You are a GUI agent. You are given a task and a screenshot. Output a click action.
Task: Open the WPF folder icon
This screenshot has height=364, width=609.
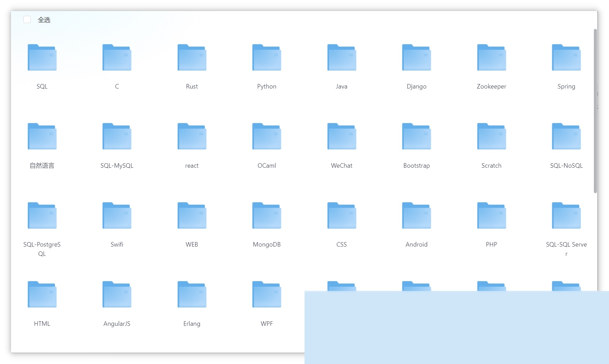tap(267, 294)
